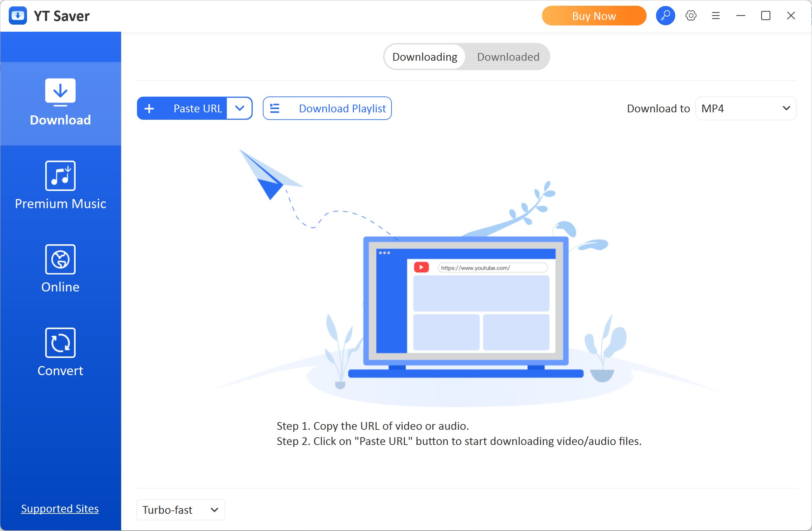812x531 pixels.
Task: Minimize the YT Saver window
Action: [x=741, y=16]
